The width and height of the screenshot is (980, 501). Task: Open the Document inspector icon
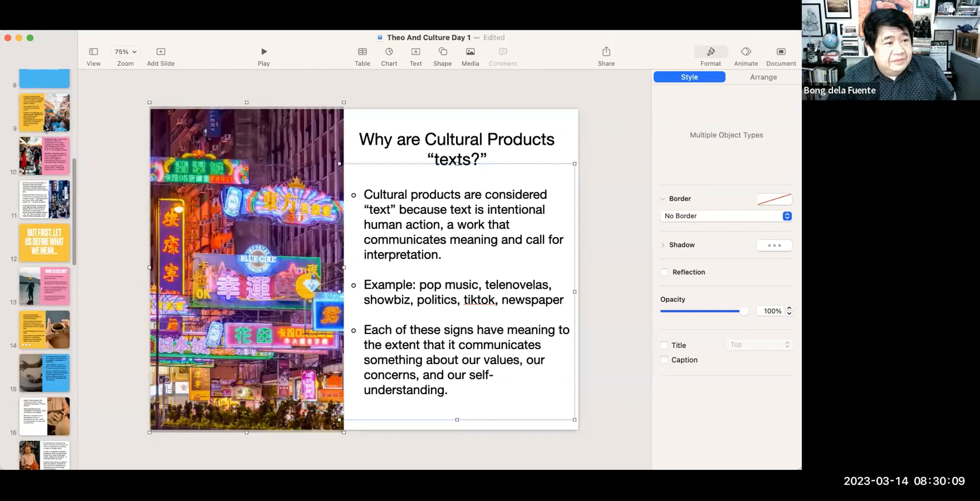coord(781,52)
